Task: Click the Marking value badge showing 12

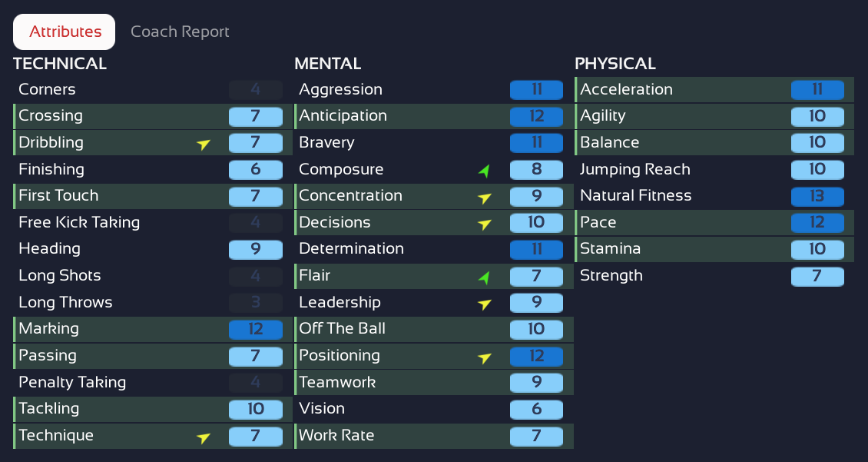Action: click(256, 329)
